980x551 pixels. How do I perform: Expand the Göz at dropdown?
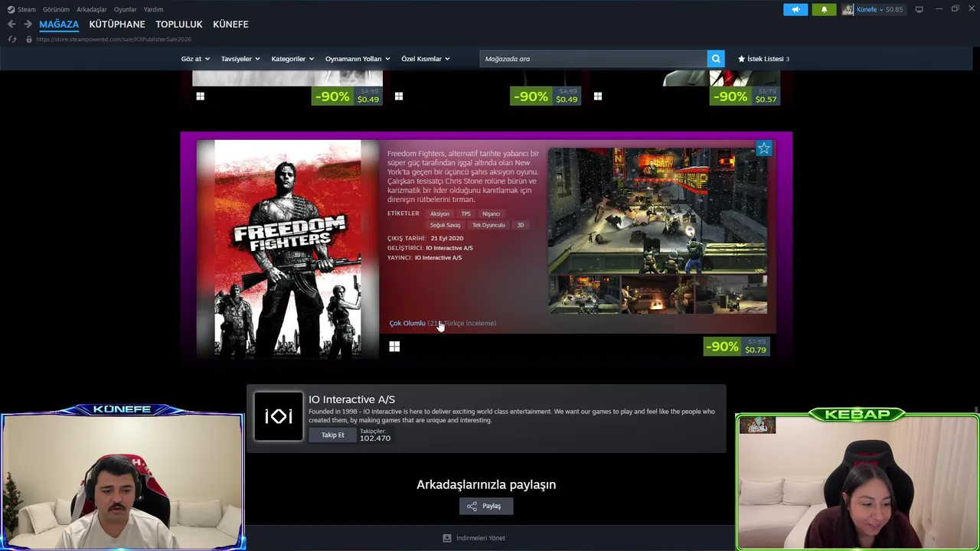195,59
